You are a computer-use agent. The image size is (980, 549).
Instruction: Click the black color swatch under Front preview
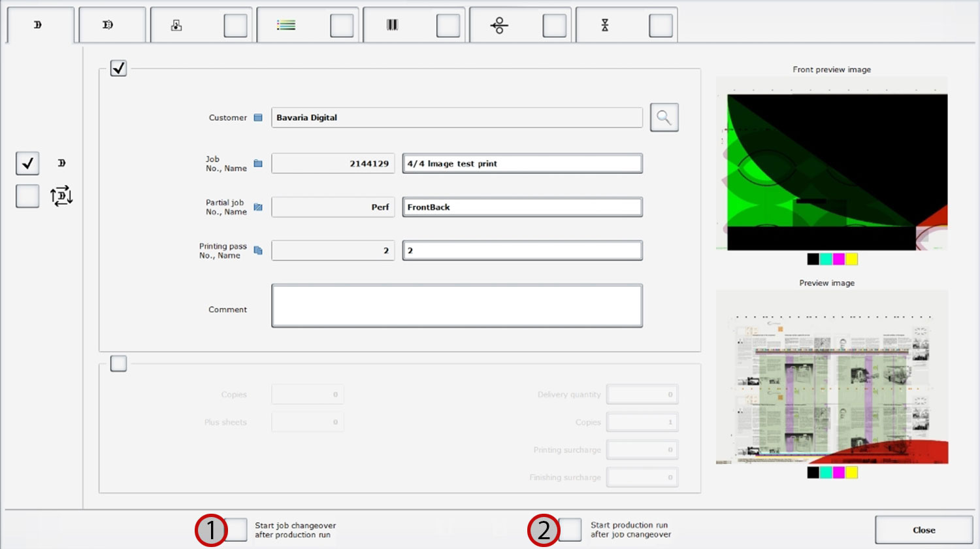(812, 259)
